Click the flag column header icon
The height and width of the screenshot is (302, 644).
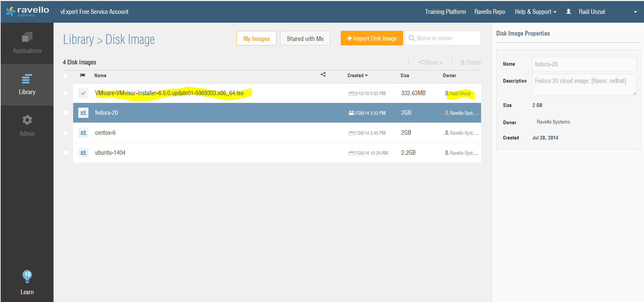point(82,75)
